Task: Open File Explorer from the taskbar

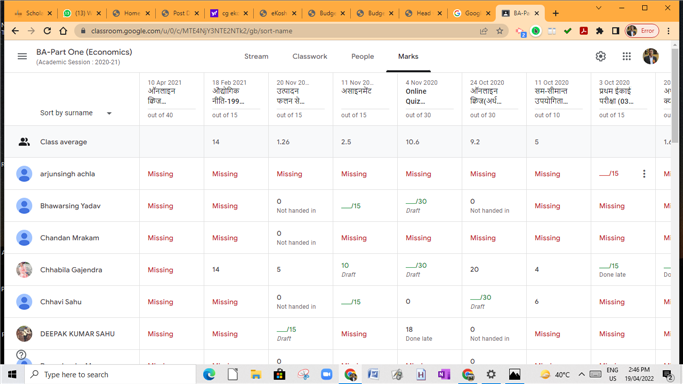Action: [x=256, y=374]
